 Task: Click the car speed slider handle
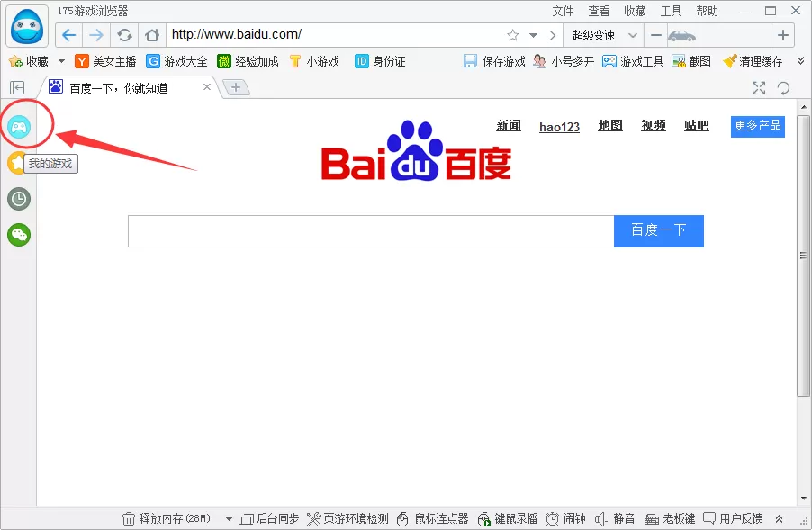point(681,36)
